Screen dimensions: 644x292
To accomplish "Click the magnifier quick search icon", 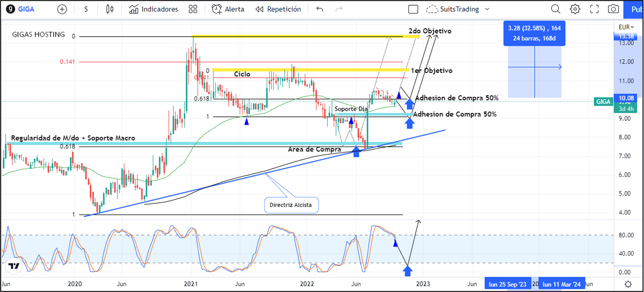I will pyautogui.click(x=555, y=9).
